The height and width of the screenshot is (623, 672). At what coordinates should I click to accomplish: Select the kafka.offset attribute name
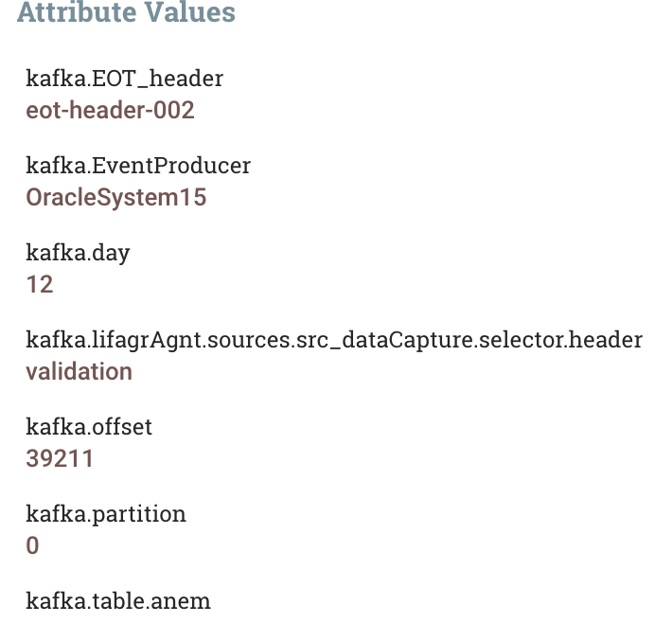point(89,427)
